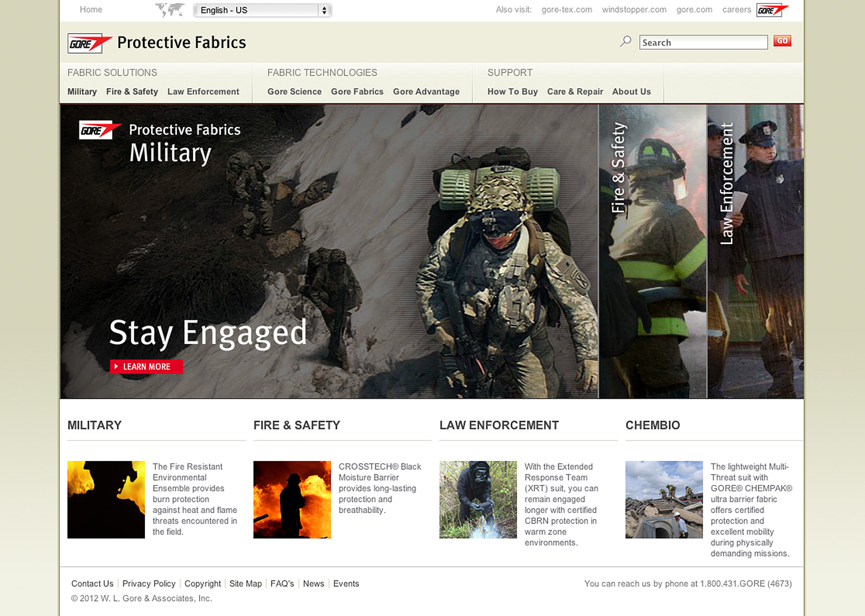The height and width of the screenshot is (616, 865).
Task: Click the CHEMBIO section heading
Action: point(652,425)
